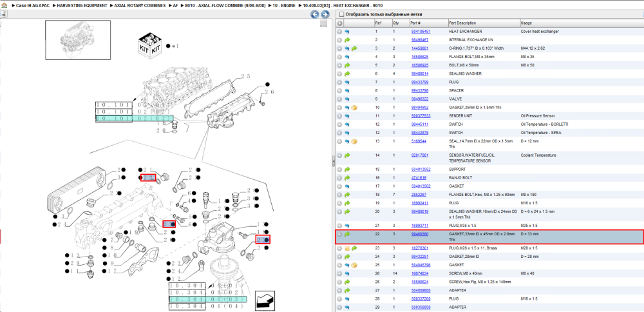Open part number link 82017881
This screenshot has width=644, height=312.
click(420, 155)
